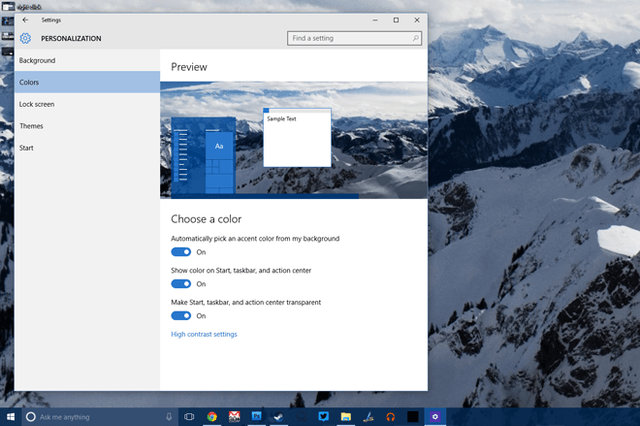Click the Cortana microphone icon
The height and width of the screenshot is (426, 640).
(x=169, y=417)
